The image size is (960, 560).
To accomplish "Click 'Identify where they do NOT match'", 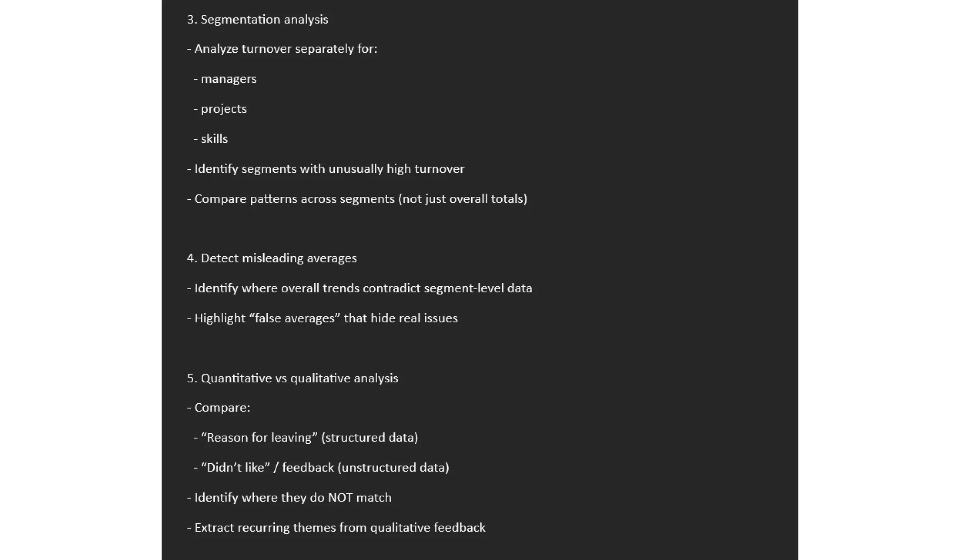I will pos(289,498).
